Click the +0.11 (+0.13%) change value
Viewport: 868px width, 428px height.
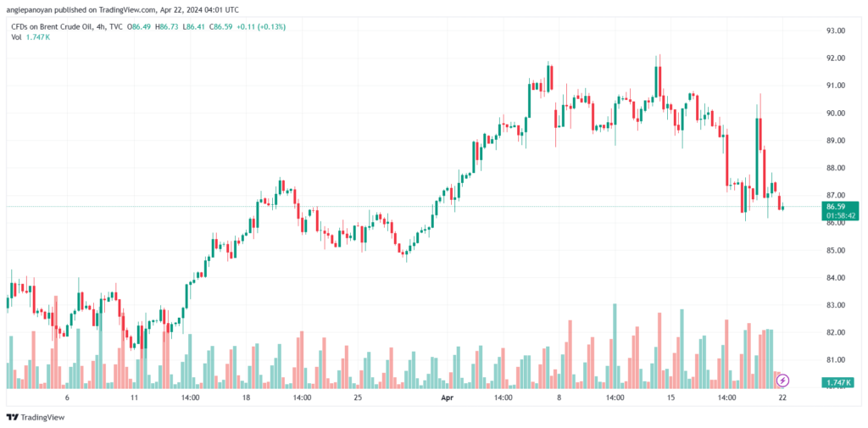pos(262,26)
